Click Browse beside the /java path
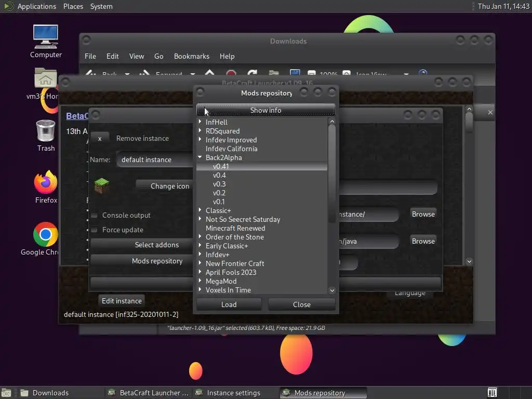Image resolution: width=532 pixels, height=399 pixels. 423,241
